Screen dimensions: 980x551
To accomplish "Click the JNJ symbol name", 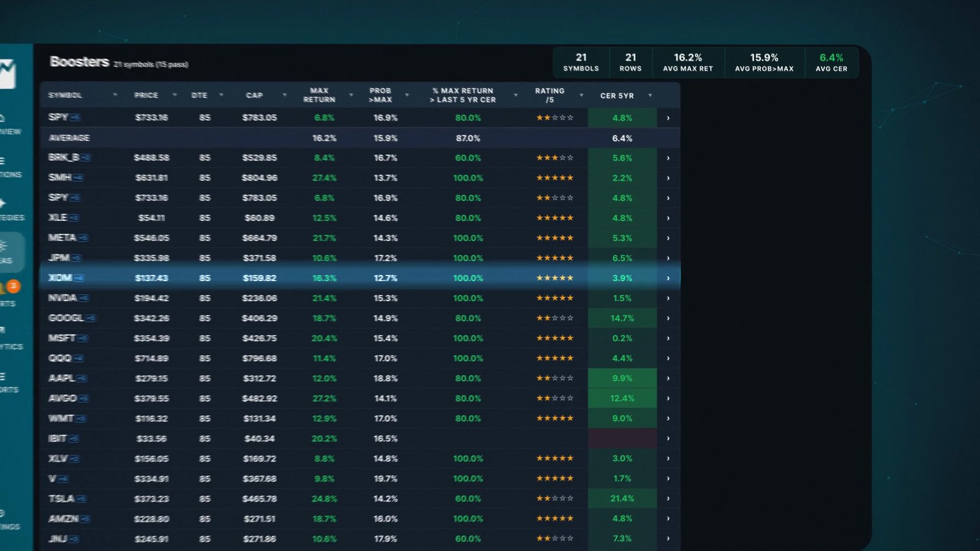I will 58,539.
